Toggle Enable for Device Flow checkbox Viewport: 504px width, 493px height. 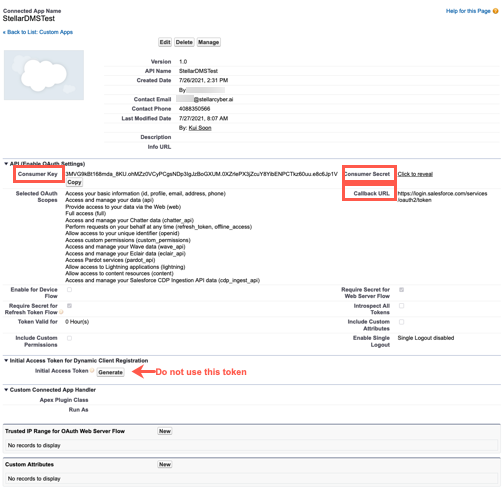(69, 290)
